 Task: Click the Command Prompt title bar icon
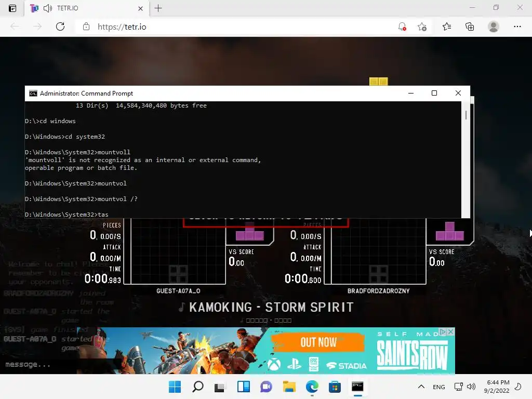(33, 94)
